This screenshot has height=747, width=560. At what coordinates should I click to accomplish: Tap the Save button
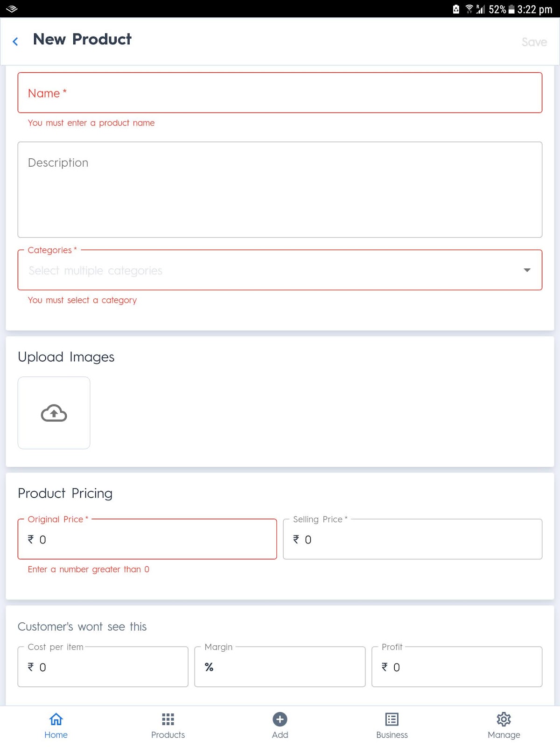534,42
